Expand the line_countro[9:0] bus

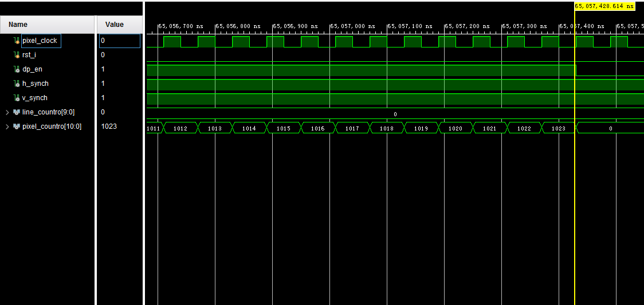pyautogui.click(x=7, y=112)
